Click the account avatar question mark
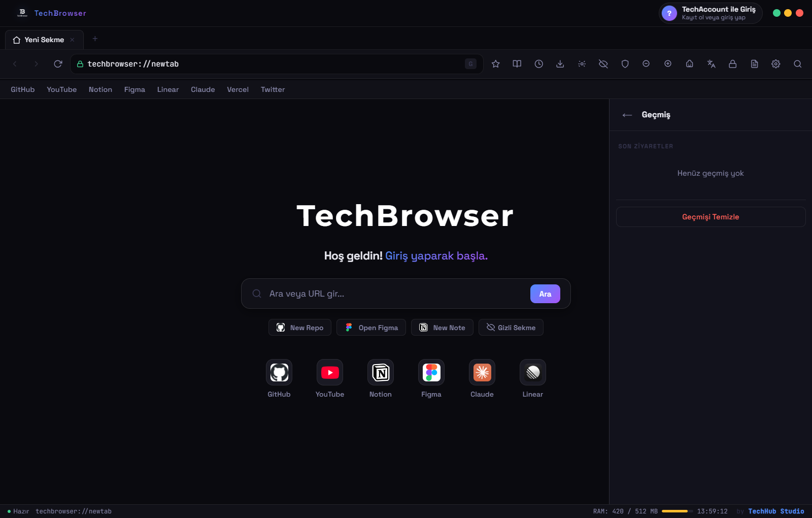812x518 pixels. (x=669, y=13)
